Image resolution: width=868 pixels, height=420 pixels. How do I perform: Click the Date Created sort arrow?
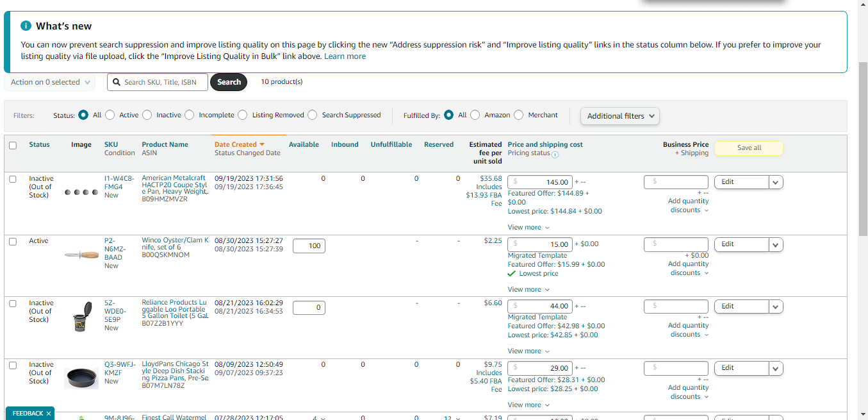(262, 145)
